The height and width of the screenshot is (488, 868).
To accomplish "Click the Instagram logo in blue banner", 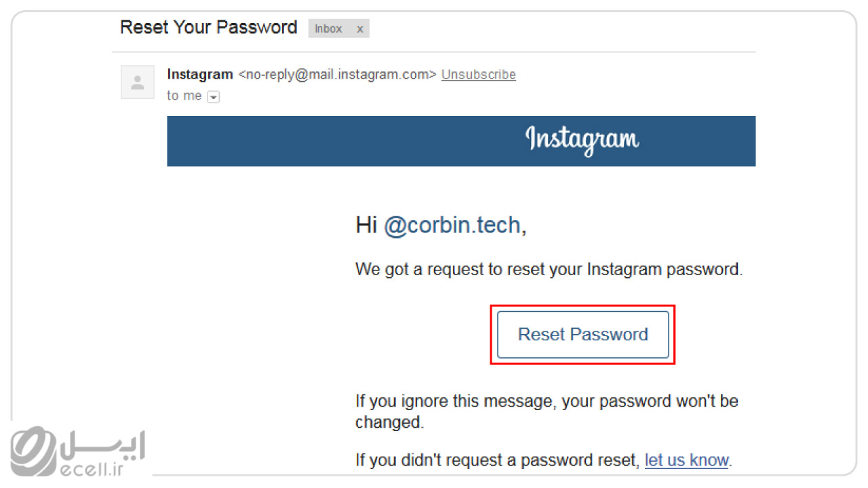I will [x=583, y=139].
